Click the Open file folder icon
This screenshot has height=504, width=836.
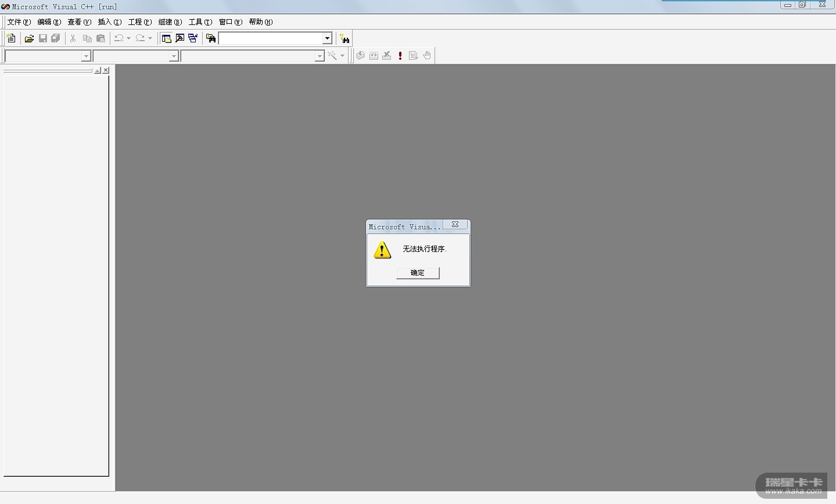[29, 38]
